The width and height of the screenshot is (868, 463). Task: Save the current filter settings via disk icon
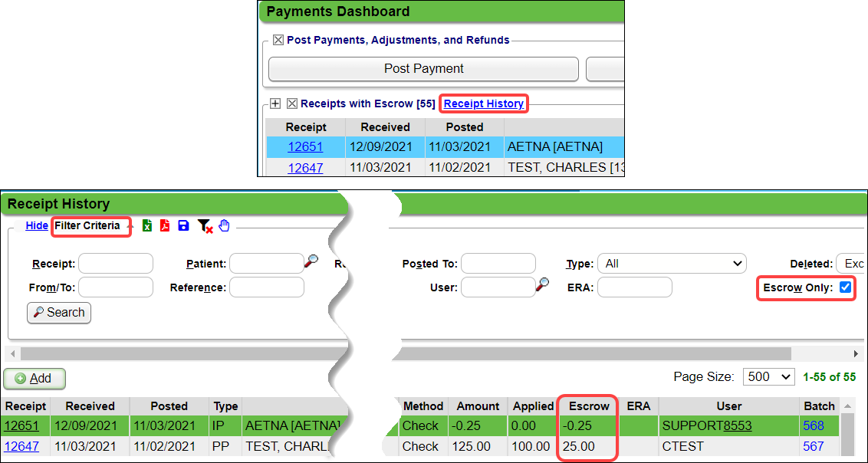pyautogui.click(x=183, y=225)
